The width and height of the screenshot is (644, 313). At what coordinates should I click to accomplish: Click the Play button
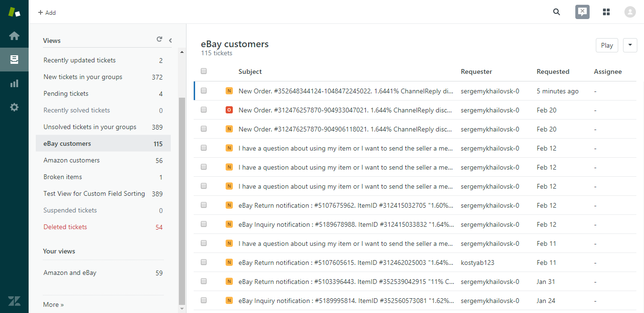point(607,45)
